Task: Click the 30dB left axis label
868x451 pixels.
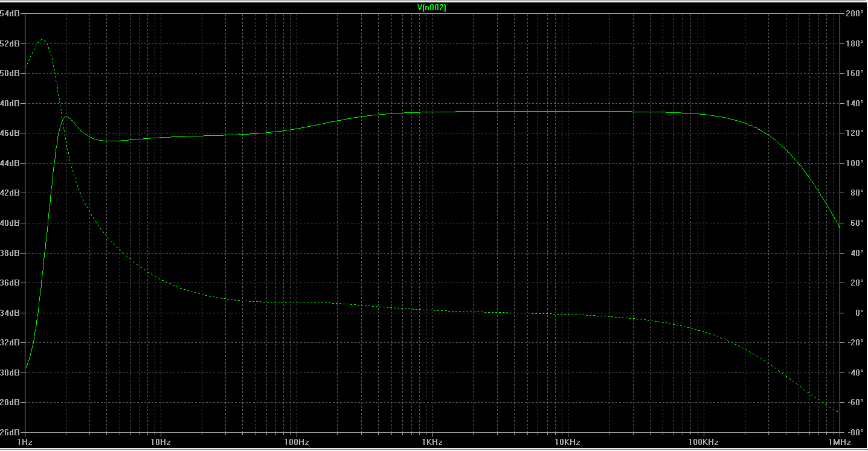Action: [x=8, y=373]
